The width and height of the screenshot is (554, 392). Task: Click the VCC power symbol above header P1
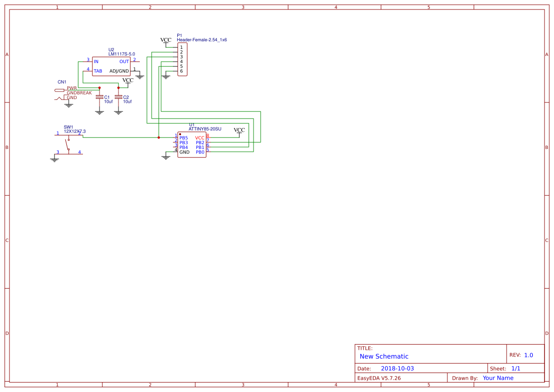(166, 41)
